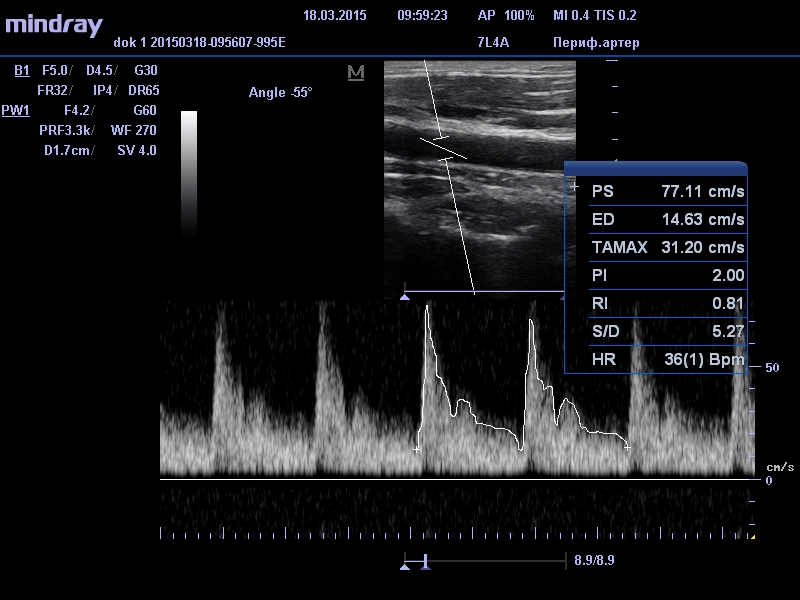Viewport: 800px width, 600px height.
Task: Select the PW1 mode label
Action: click(16, 111)
